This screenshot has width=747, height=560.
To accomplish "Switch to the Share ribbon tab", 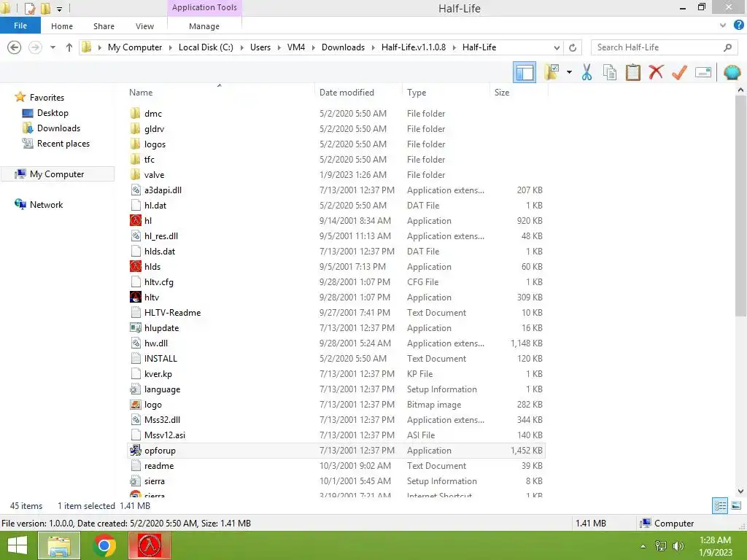I will [x=104, y=26].
